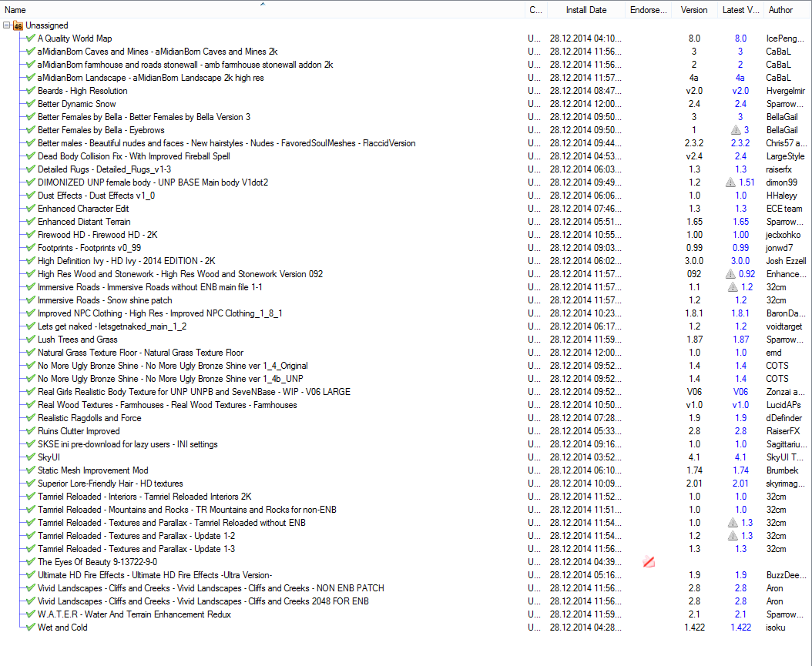This screenshot has width=812, height=666.
Task: Click green check icon beside Improved NPC Clothing
Action: pos(31,313)
